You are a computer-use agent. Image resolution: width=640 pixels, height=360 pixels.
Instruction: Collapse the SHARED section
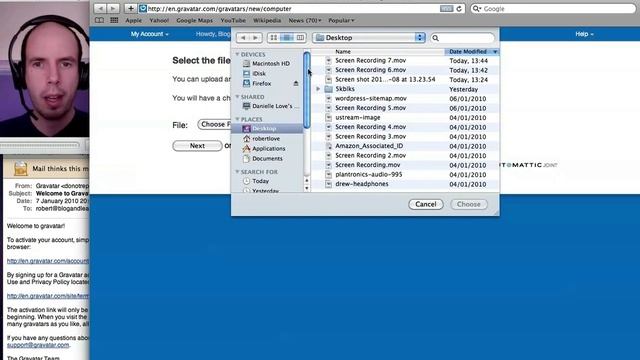237,97
